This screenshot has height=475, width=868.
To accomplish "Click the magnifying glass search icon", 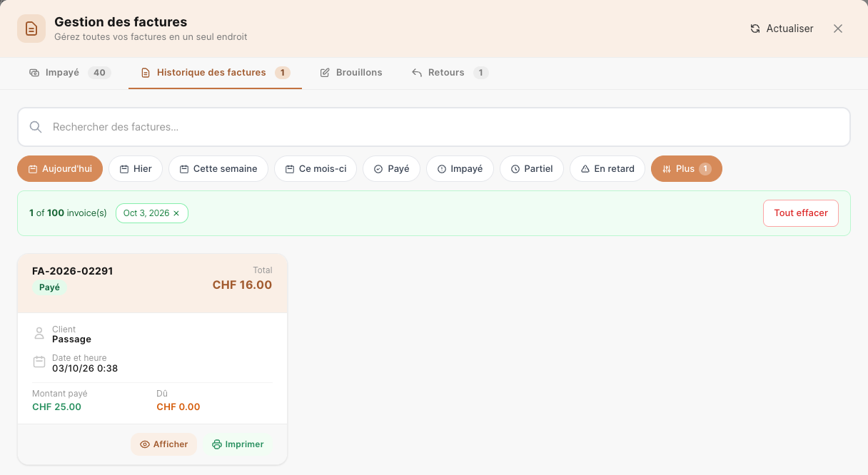I will pyautogui.click(x=36, y=127).
